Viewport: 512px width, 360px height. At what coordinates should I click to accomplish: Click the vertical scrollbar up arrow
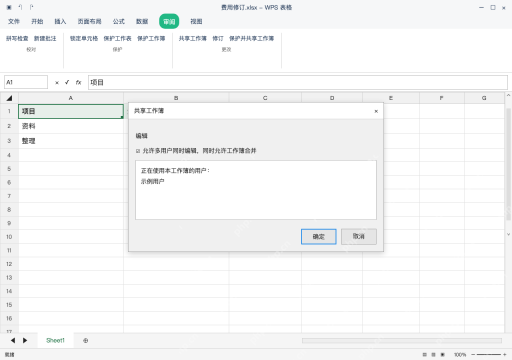[x=508, y=96]
